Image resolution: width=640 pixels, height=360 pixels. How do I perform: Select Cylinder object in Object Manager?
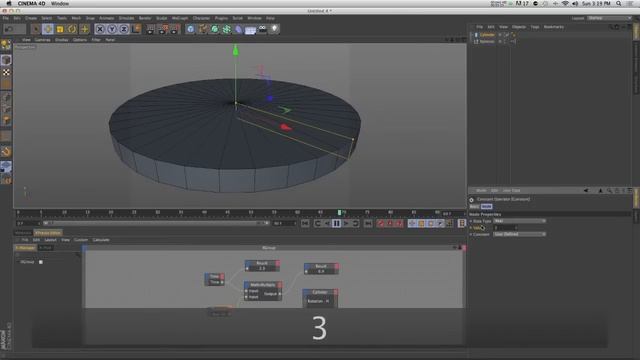(x=487, y=35)
